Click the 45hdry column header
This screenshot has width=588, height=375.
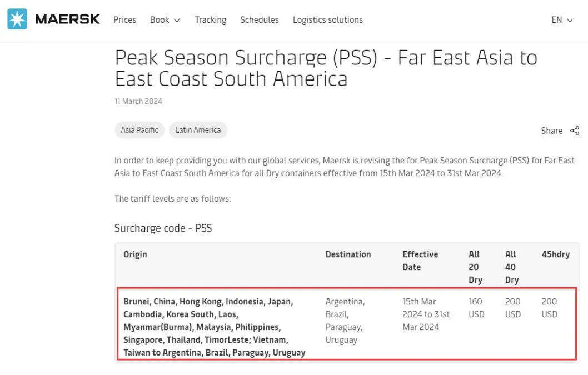pos(555,254)
